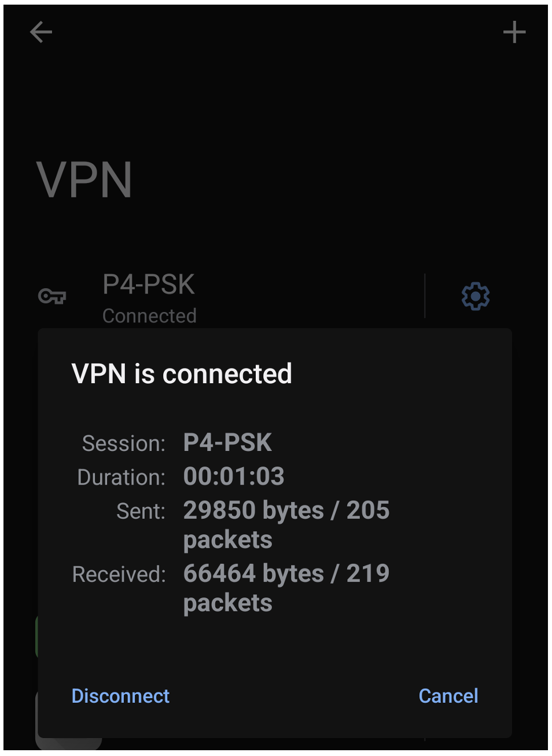
Task: Cancel the VPN connected dialog
Action: (448, 696)
